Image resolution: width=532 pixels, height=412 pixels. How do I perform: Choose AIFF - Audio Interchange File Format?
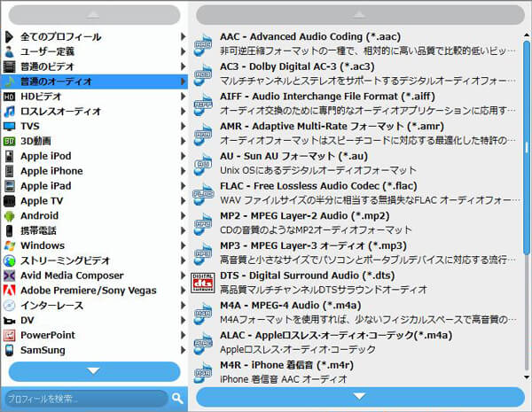[356, 104]
